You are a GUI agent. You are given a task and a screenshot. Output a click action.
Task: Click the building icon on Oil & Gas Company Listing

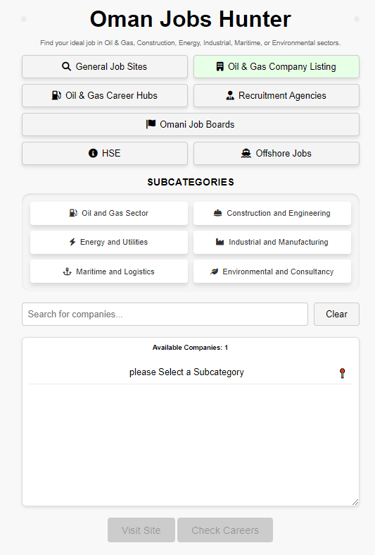(220, 67)
